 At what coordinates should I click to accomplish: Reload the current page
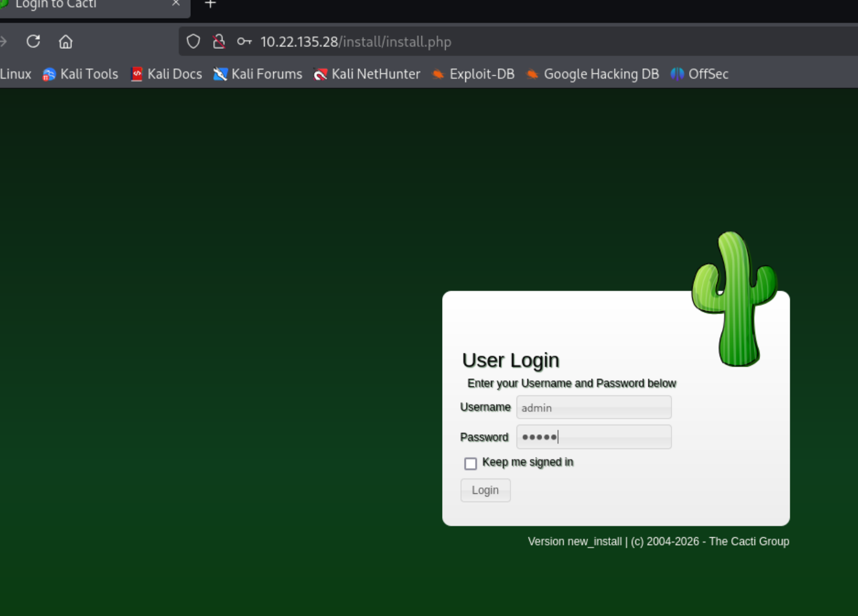click(x=34, y=41)
